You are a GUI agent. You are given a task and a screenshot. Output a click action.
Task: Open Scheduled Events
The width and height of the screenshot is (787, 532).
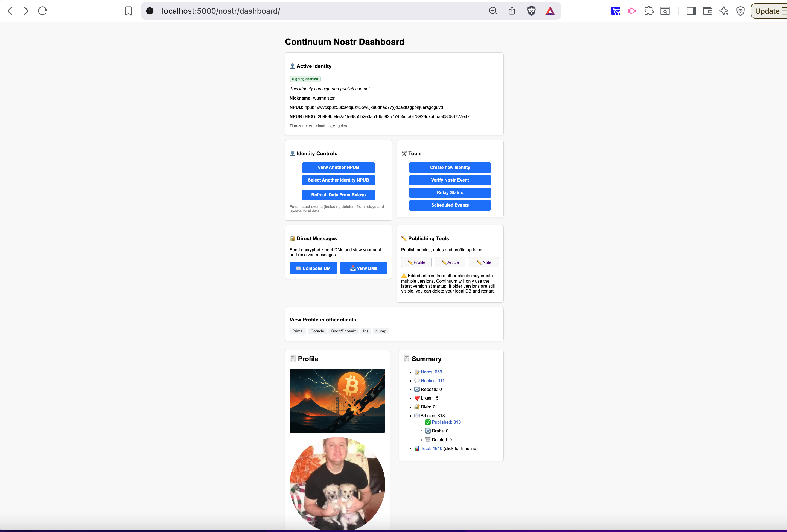tap(449, 205)
